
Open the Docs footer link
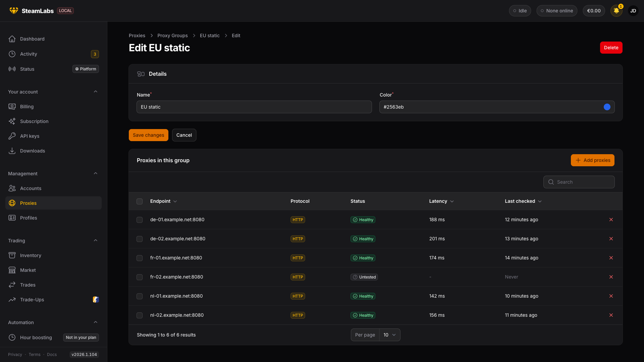pyautogui.click(x=52, y=355)
